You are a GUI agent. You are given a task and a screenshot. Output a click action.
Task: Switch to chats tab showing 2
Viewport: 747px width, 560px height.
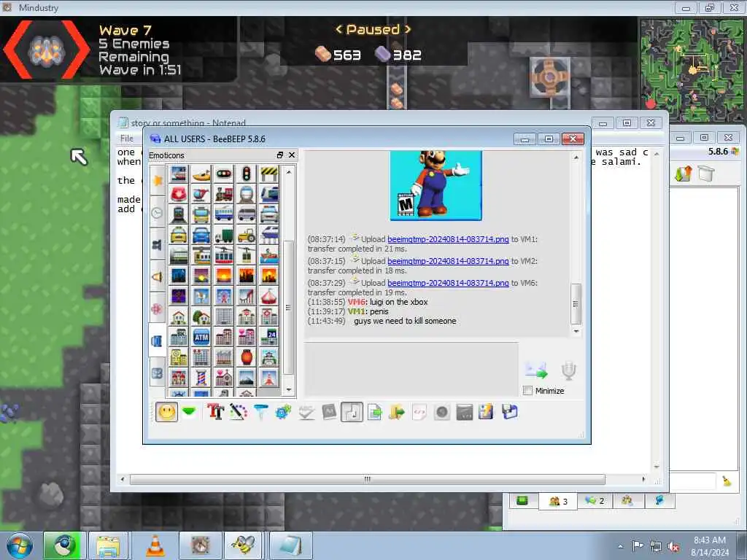pyautogui.click(x=595, y=501)
